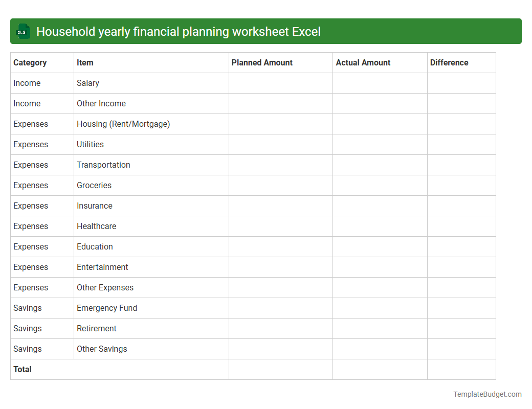Select the Salary row item
532x409 pixels.
[x=87, y=83]
